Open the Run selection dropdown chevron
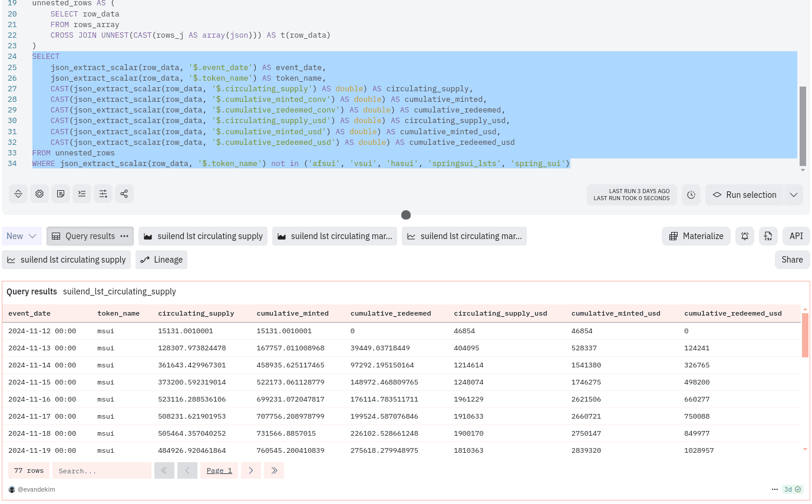The height and width of the screenshot is (504, 812). coord(794,195)
